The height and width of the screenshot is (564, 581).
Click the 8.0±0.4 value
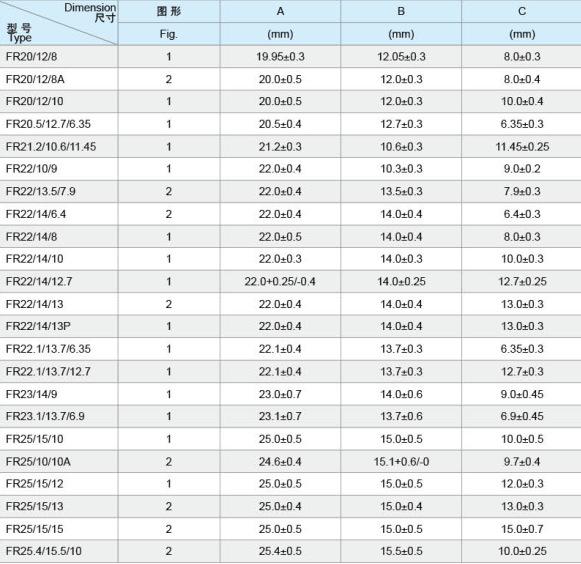click(x=522, y=79)
